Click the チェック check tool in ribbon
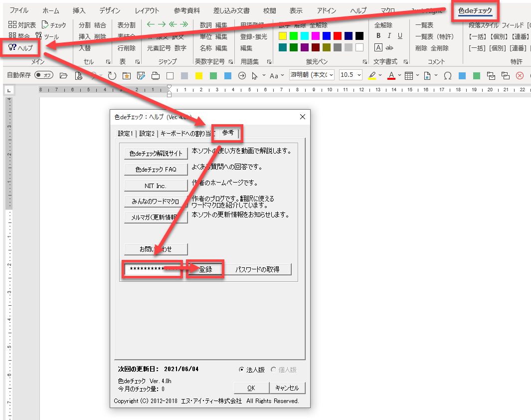 tap(54, 25)
